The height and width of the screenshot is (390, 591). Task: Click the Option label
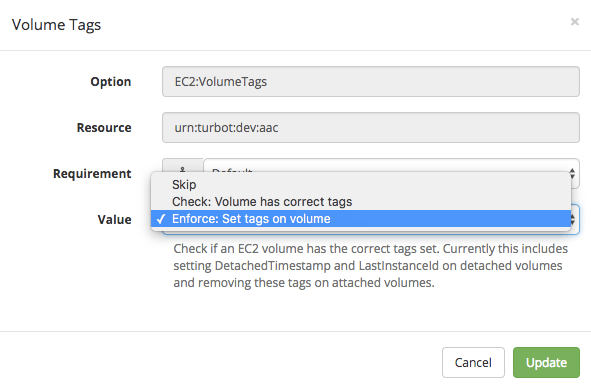tap(111, 82)
